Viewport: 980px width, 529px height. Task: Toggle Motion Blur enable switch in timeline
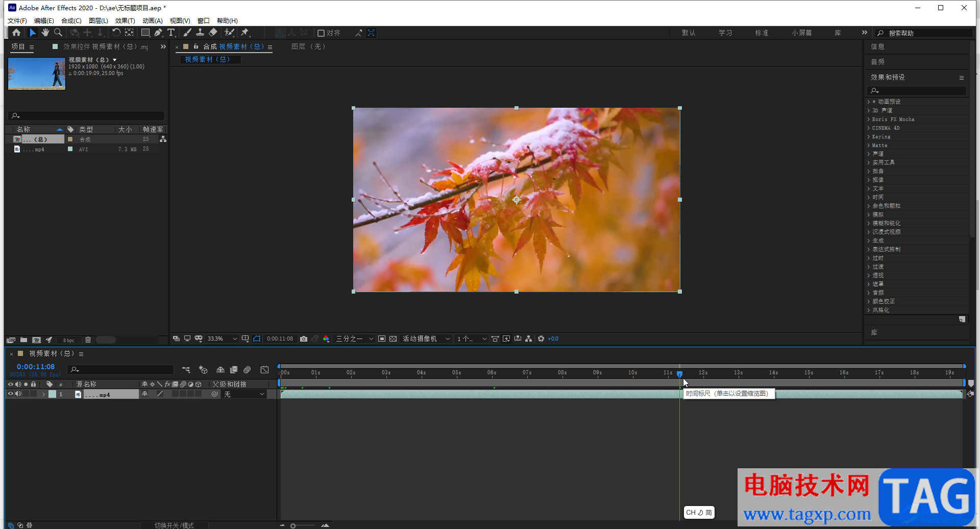pos(247,370)
